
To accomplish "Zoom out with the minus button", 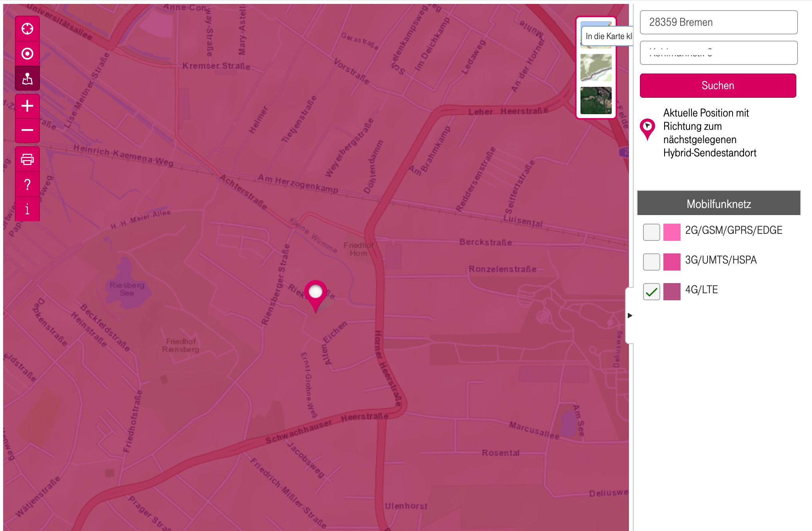I will click(x=27, y=130).
